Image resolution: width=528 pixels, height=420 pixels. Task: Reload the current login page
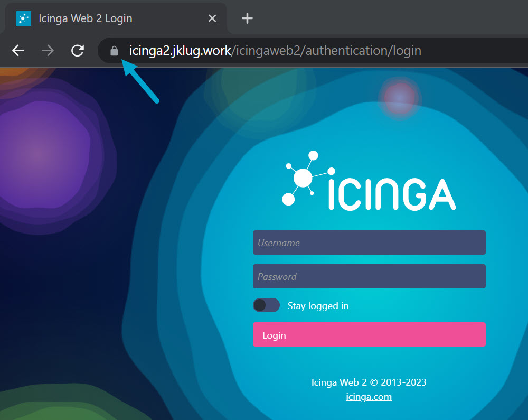pyautogui.click(x=78, y=51)
